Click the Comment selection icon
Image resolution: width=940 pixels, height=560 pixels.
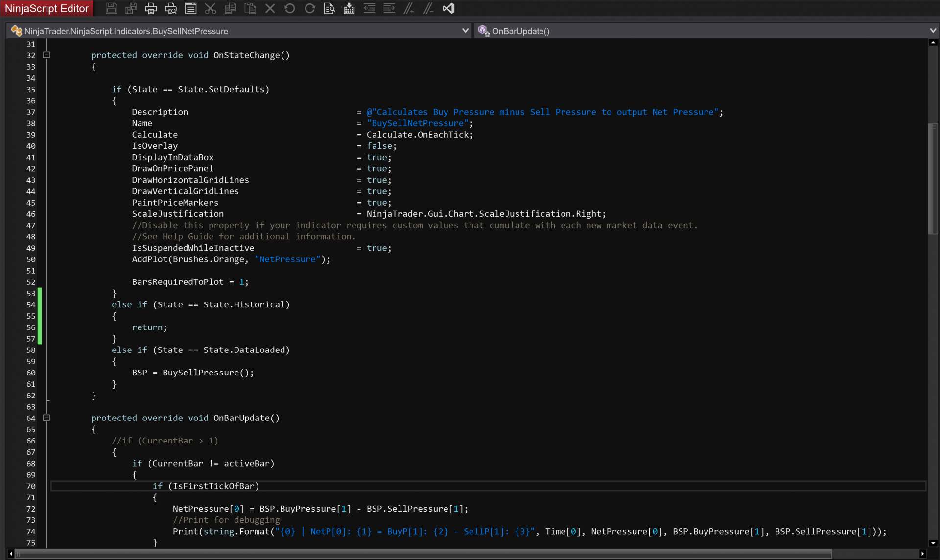click(x=409, y=8)
